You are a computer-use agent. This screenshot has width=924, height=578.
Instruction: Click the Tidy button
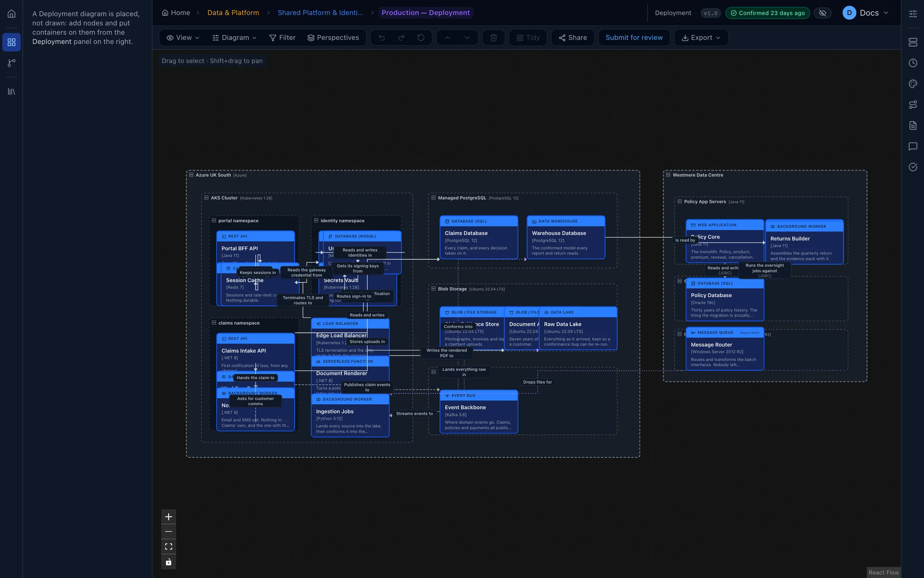click(528, 38)
